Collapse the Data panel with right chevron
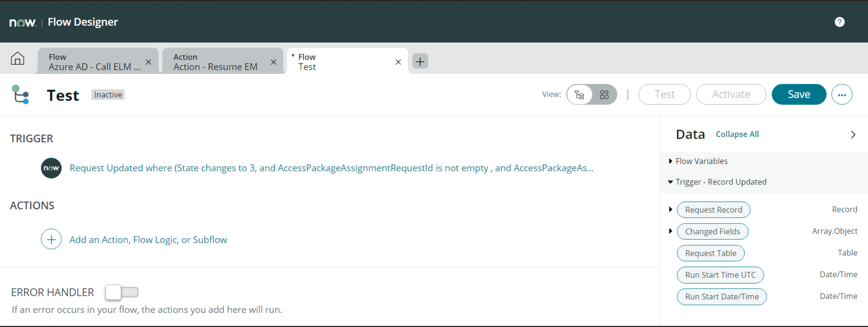Screen dimensions: 868x327 coord(853,135)
